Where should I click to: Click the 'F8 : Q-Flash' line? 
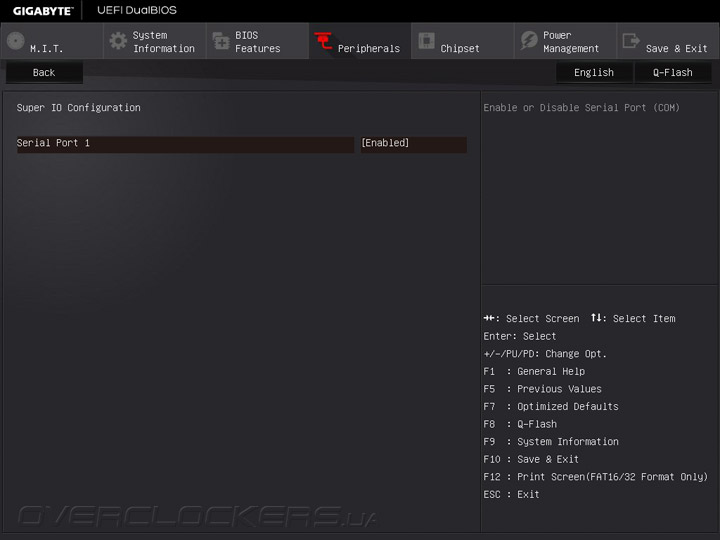[x=520, y=424]
